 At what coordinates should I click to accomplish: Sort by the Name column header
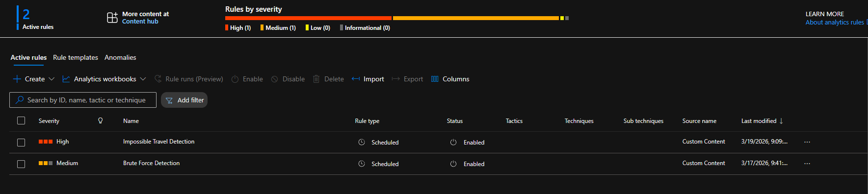[x=131, y=121]
